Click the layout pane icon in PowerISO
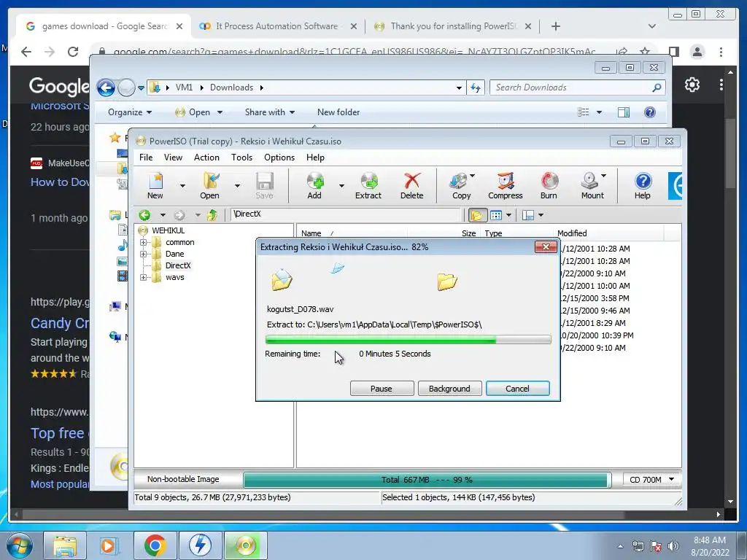The width and height of the screenshot is (747, 560). [528, 215]
